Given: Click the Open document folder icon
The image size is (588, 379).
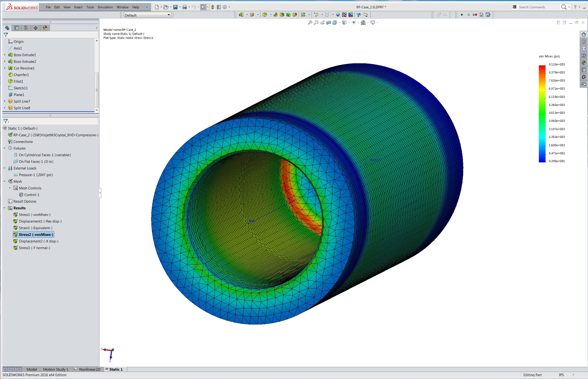Looking at the screenshot, I should pyautogui.click(x=166, y=7).
